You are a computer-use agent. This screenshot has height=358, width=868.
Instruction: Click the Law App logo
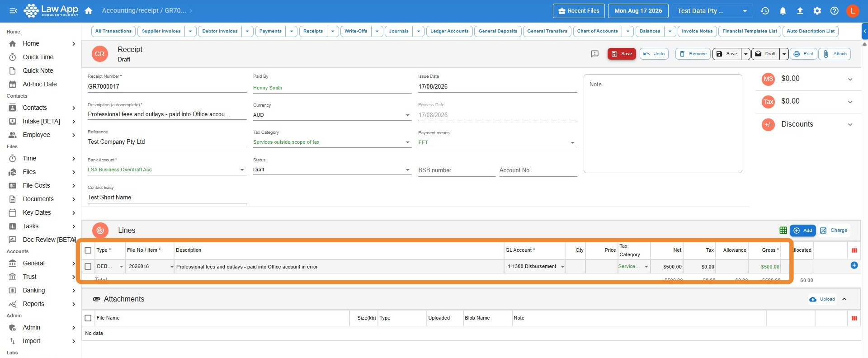(51, 10)
